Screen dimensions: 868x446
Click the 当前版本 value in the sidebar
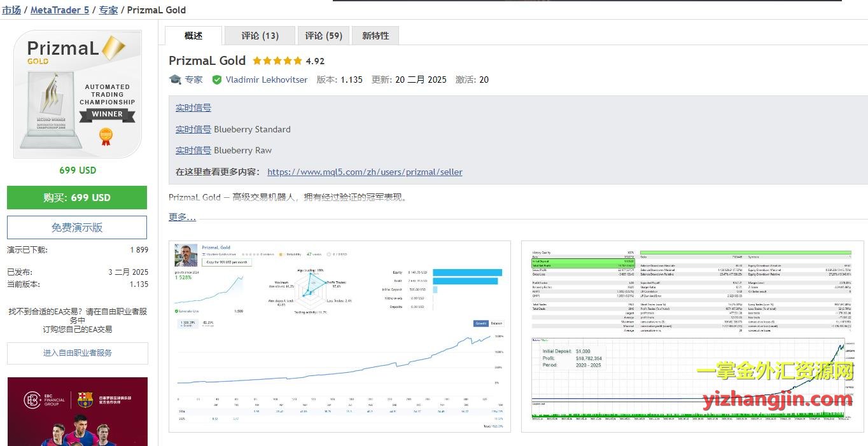[x=139, y=284]
